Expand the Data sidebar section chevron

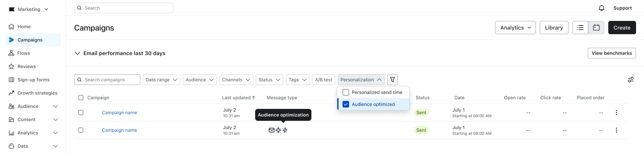point(56,146)
